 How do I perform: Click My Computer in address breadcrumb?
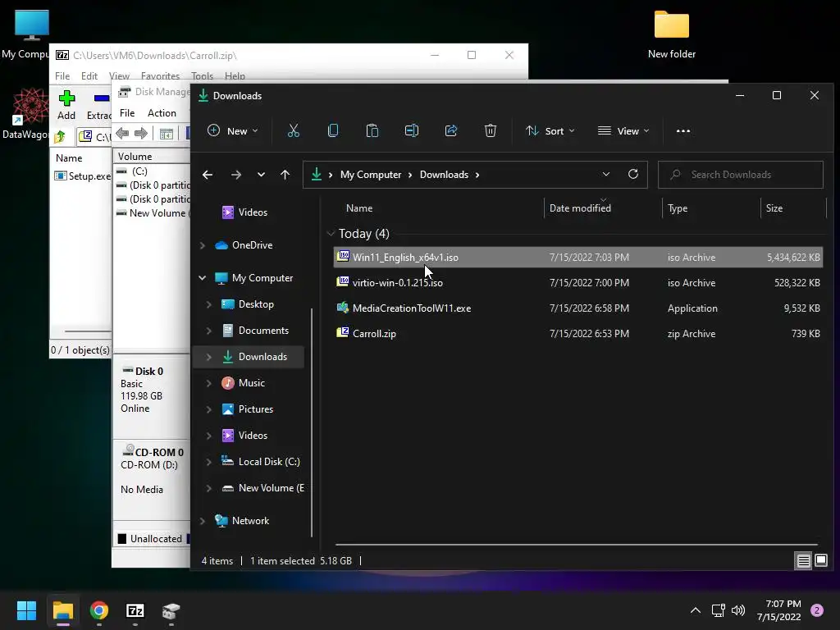371,175
